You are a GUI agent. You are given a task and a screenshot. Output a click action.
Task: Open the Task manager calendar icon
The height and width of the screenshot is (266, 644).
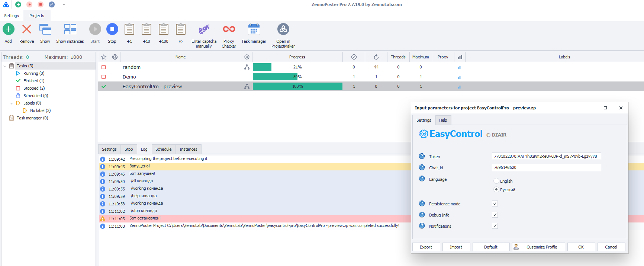click(x=254, y=29)
